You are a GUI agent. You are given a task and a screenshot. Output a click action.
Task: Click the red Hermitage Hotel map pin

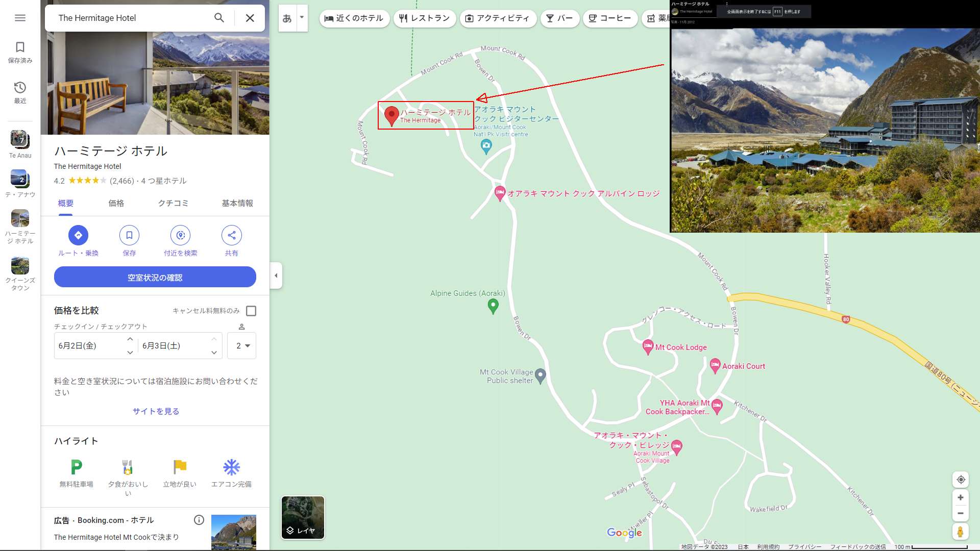coord(391,116)
